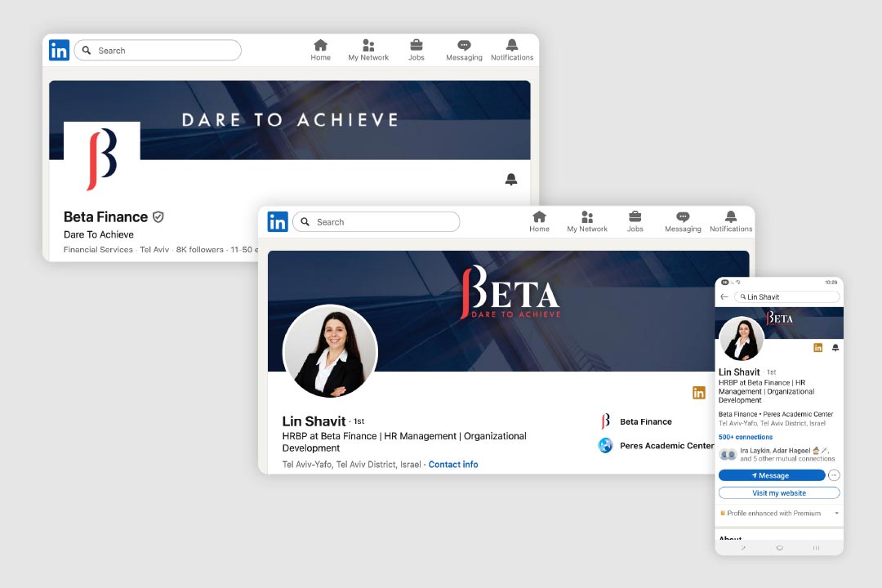Click Lin Shavit's desktop profile photo
882x588 pixels.
(x=330, y=352)
